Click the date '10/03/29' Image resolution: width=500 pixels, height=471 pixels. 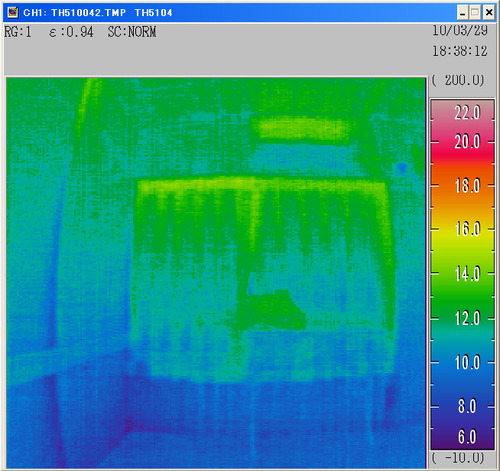pyautogui.click(x=460, y=31)
